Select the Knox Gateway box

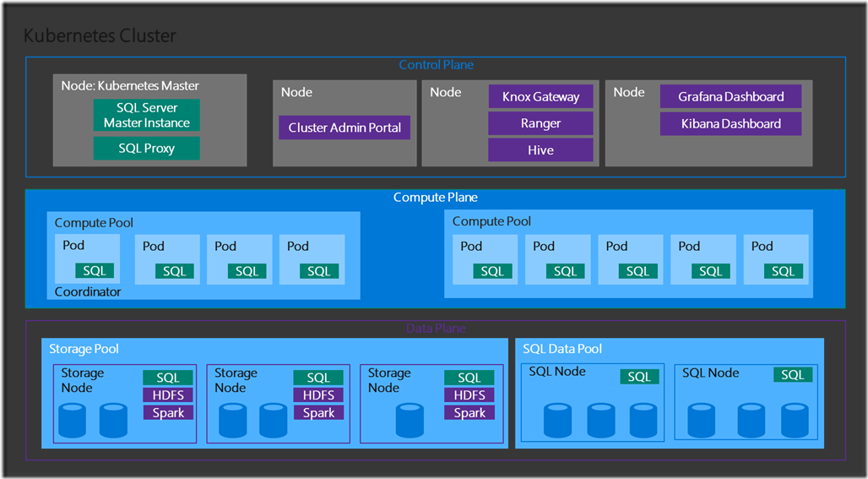pos(541,96)
